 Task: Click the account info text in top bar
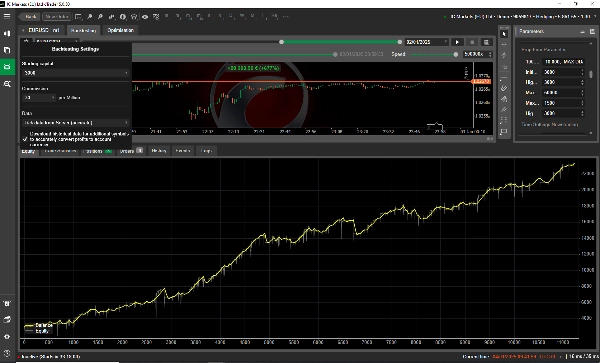tap(520, 16)
